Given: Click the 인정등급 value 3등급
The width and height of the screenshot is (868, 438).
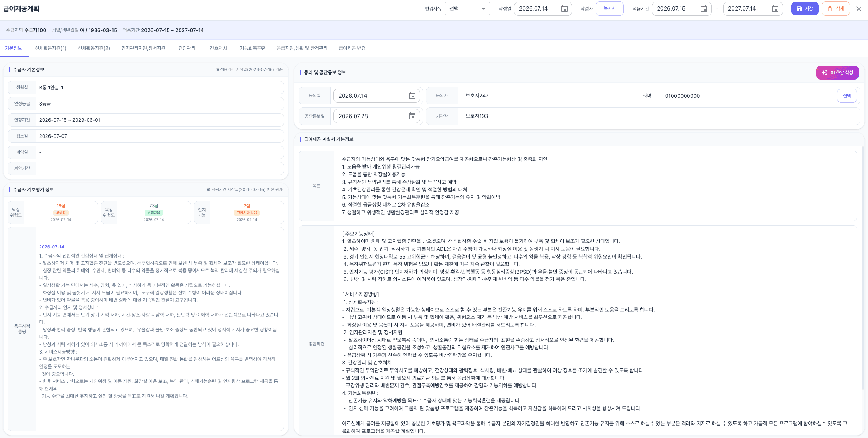Looking at the screenshot, I should coord(45,104).
